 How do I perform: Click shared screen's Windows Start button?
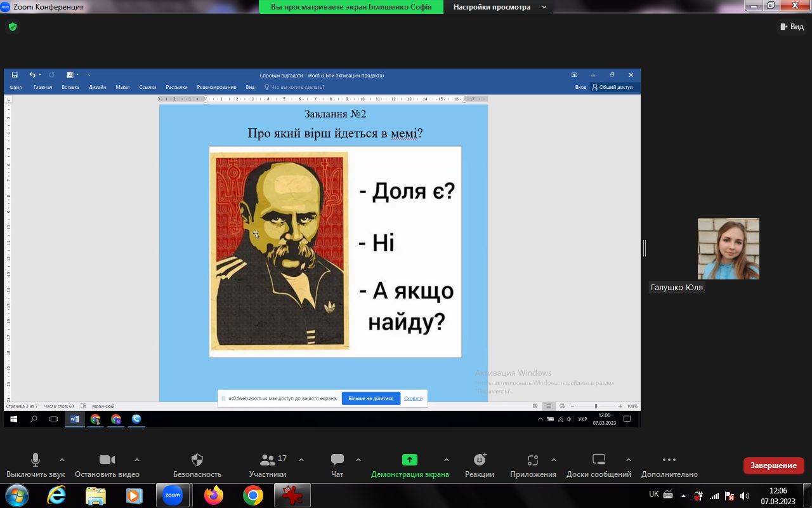(13, 419)
